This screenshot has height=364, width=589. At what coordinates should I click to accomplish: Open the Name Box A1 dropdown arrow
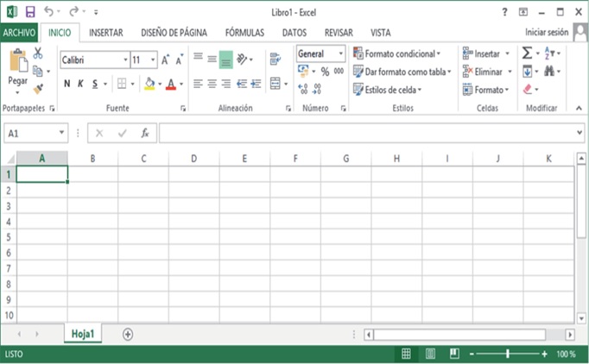coord(61,133)
